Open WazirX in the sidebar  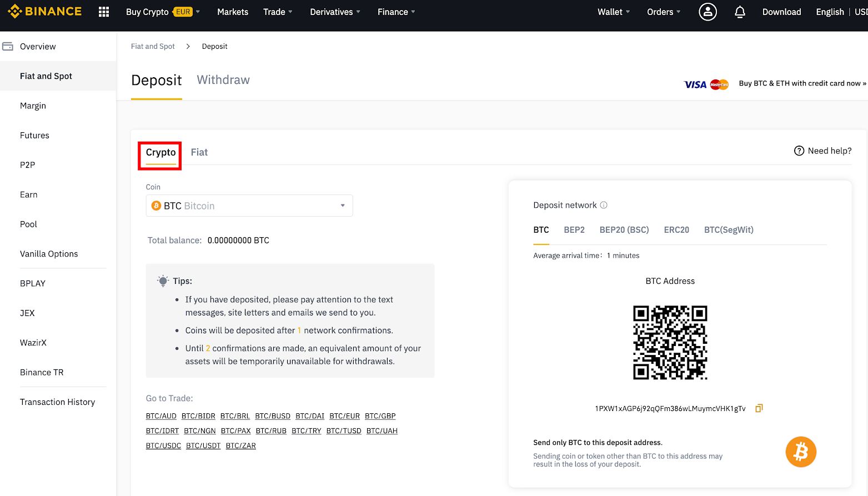(33, 343)
